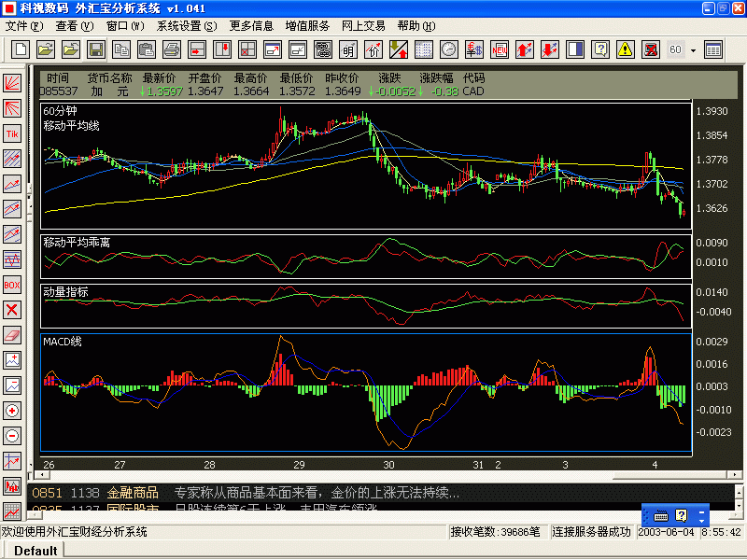The image size is (747, 560).
Task: Click the Copy toolbar icon
Action: click(x=121, y=49)
